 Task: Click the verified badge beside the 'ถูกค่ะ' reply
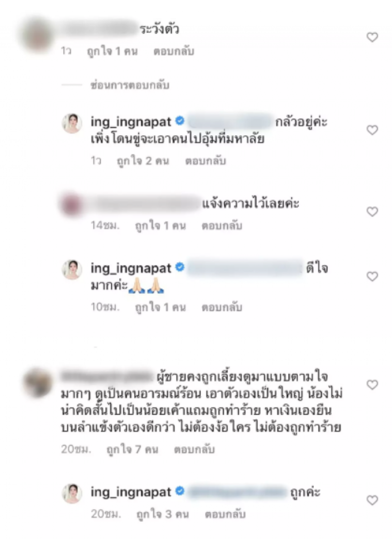(180, 491)
